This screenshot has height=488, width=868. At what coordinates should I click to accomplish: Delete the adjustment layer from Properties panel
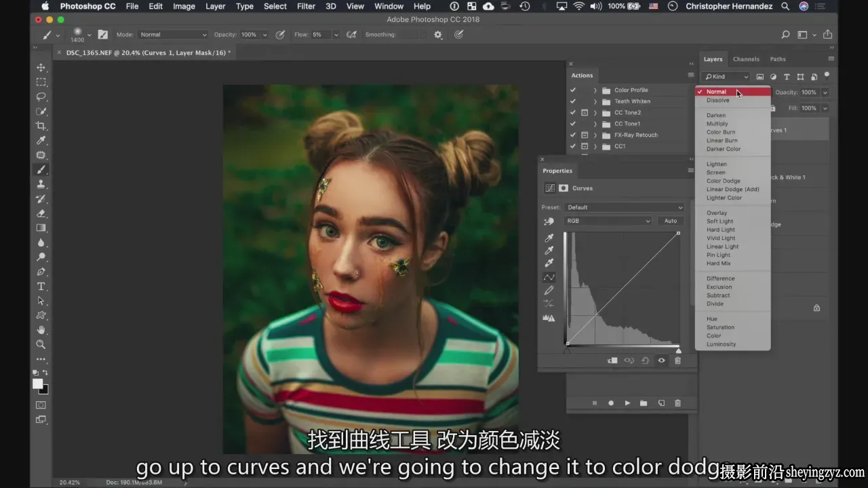(x=677, y=361)
